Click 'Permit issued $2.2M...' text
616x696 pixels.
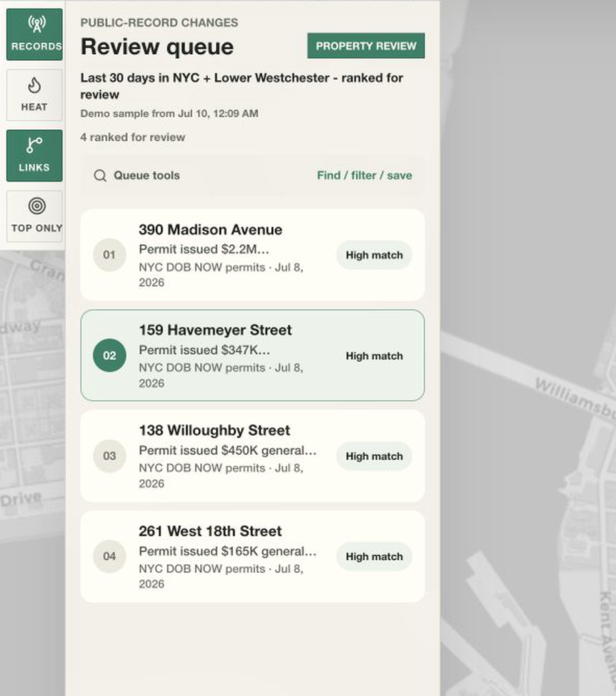[x=204, y=250]
